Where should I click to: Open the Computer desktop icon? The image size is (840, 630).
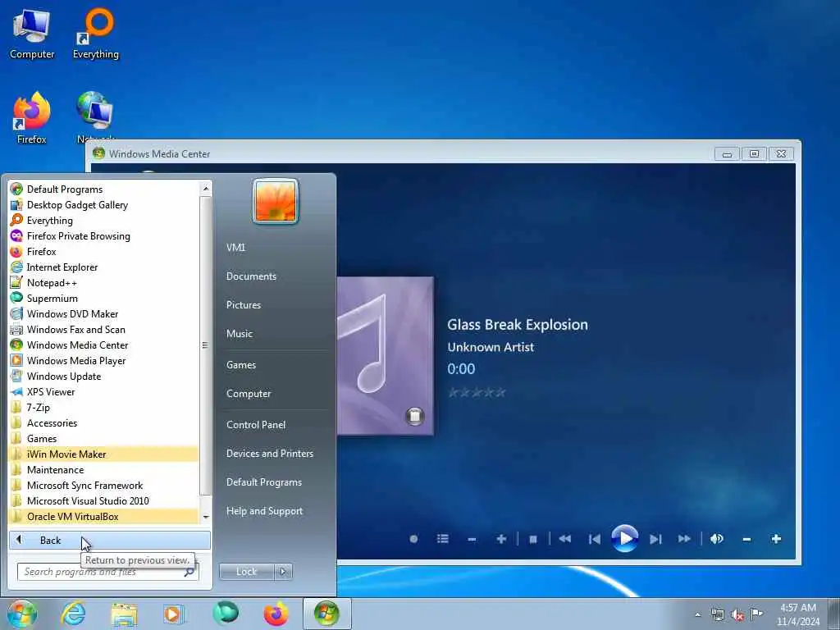32,34
